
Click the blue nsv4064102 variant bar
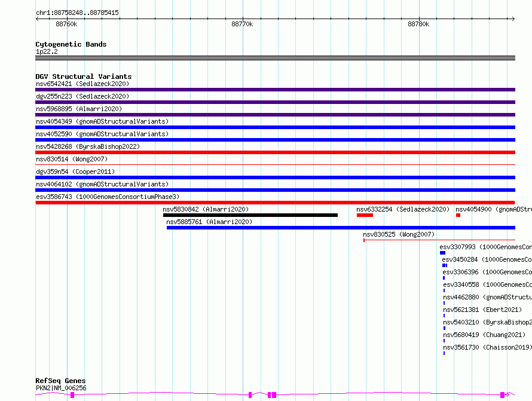tap(275, 190)
